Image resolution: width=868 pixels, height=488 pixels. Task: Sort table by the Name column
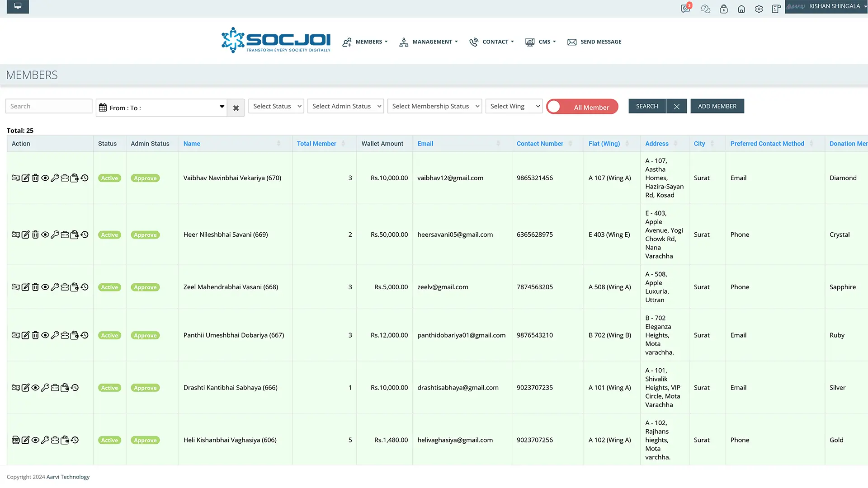pyautogui.click(x=192, y=143)
